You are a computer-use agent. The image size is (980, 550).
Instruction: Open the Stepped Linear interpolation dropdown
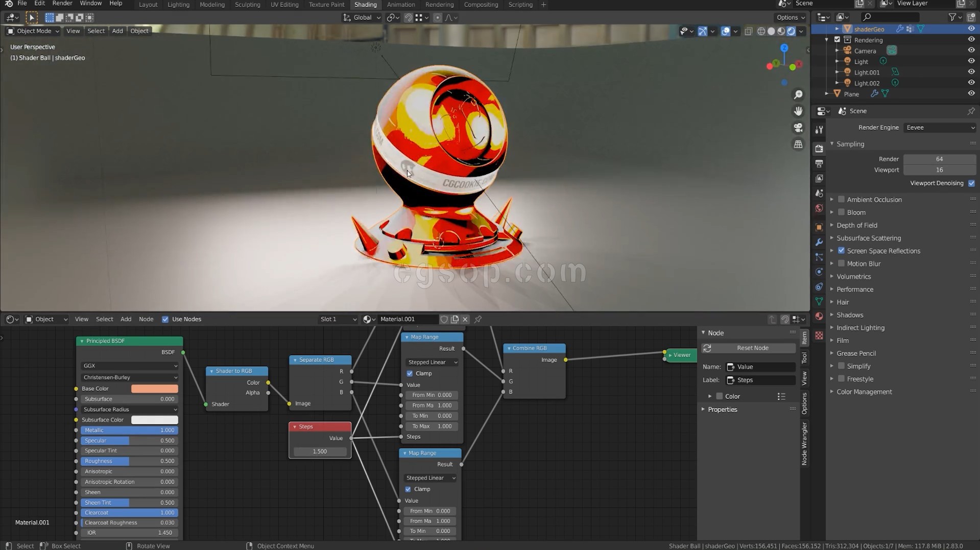click(432, 363)
